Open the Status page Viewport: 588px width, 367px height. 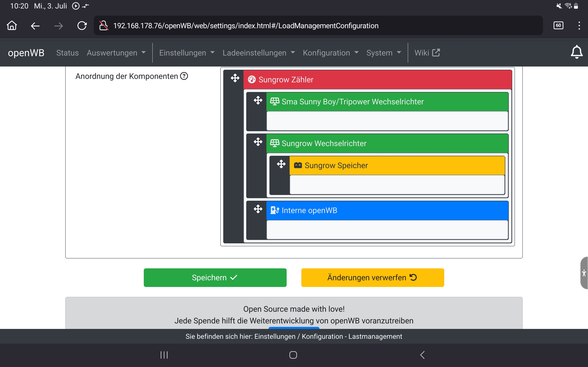67,53
